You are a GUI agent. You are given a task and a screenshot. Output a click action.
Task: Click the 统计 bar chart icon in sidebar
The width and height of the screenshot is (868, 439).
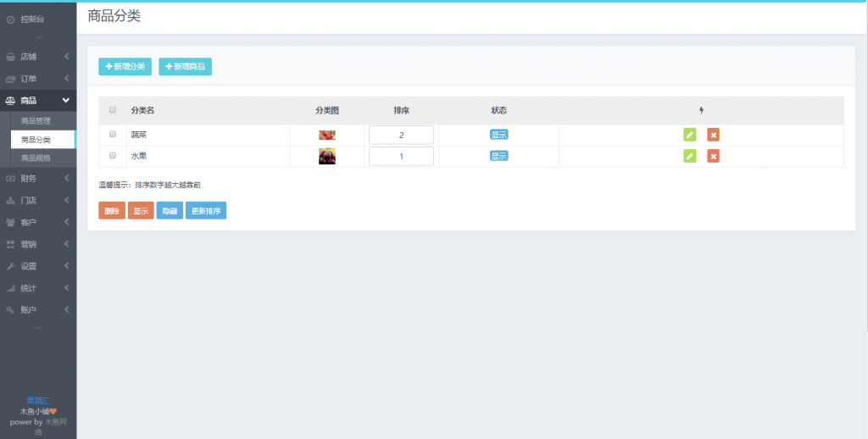[10, 288]
